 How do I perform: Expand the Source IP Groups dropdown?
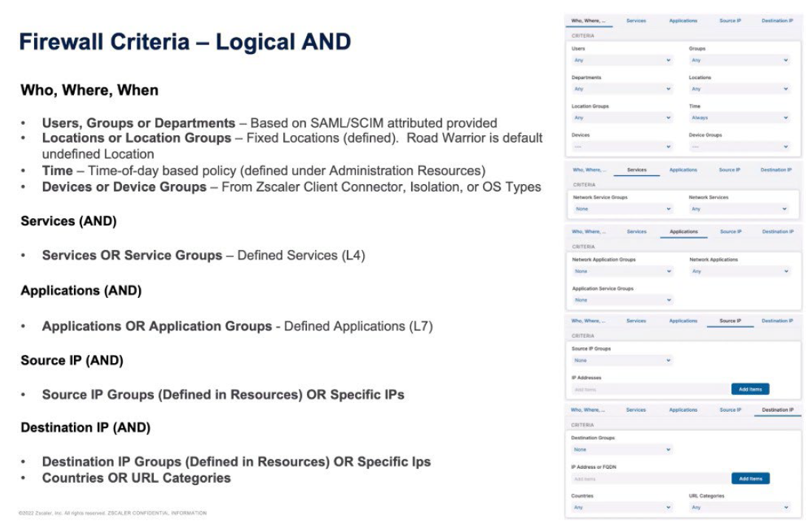coord(622,361)
